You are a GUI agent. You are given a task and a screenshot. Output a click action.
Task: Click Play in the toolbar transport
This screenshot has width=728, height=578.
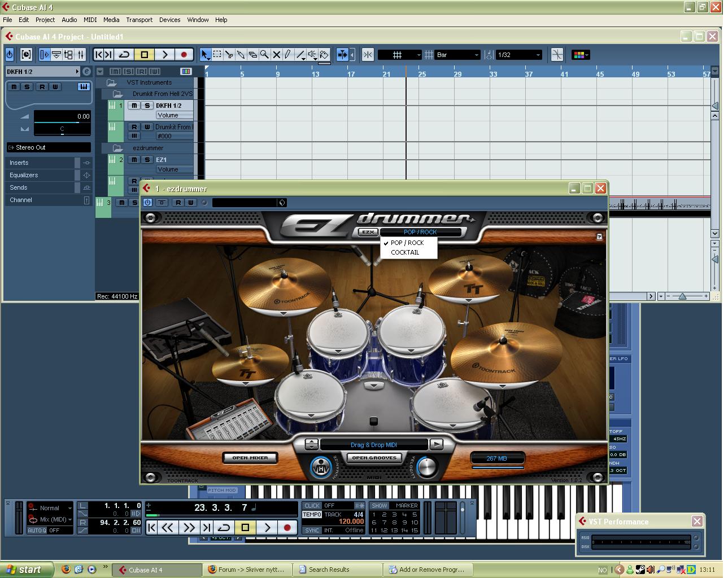[164, 55]
